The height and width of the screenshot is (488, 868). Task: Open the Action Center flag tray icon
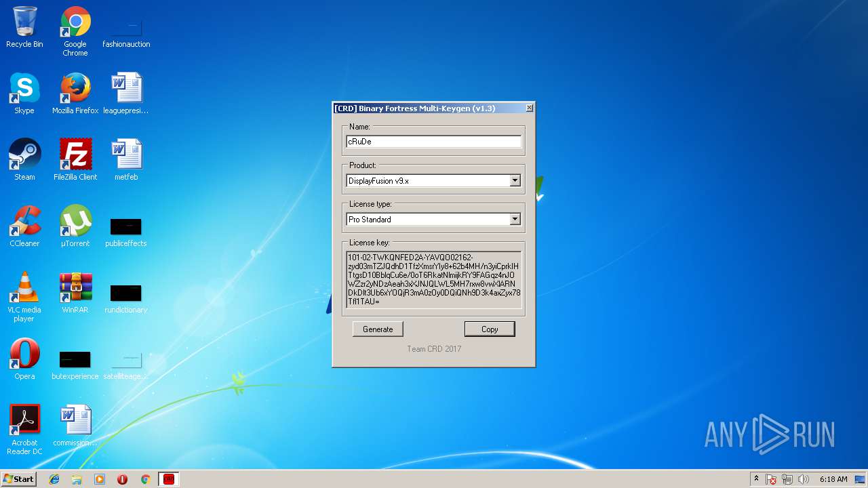tap(772, 479)
